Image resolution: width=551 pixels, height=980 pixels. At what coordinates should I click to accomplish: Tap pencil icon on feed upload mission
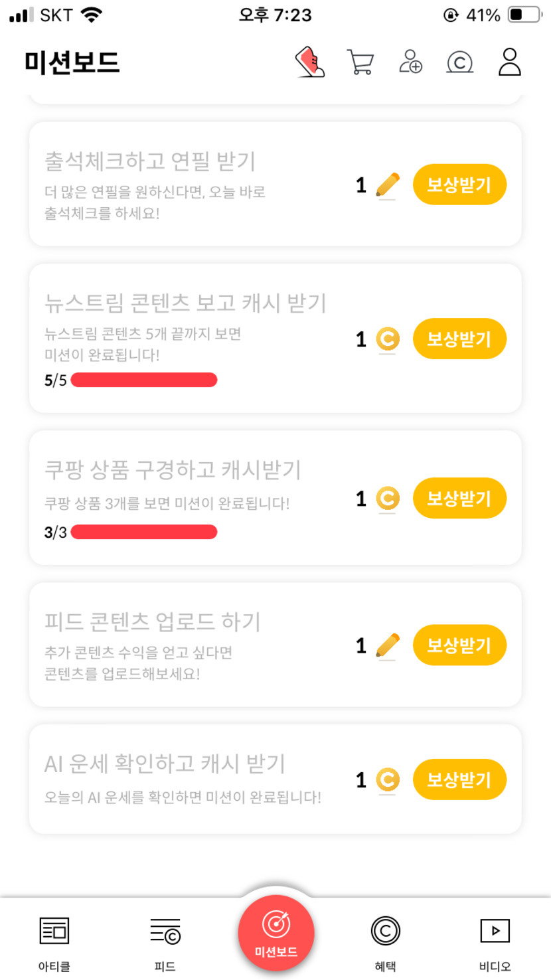388,645
